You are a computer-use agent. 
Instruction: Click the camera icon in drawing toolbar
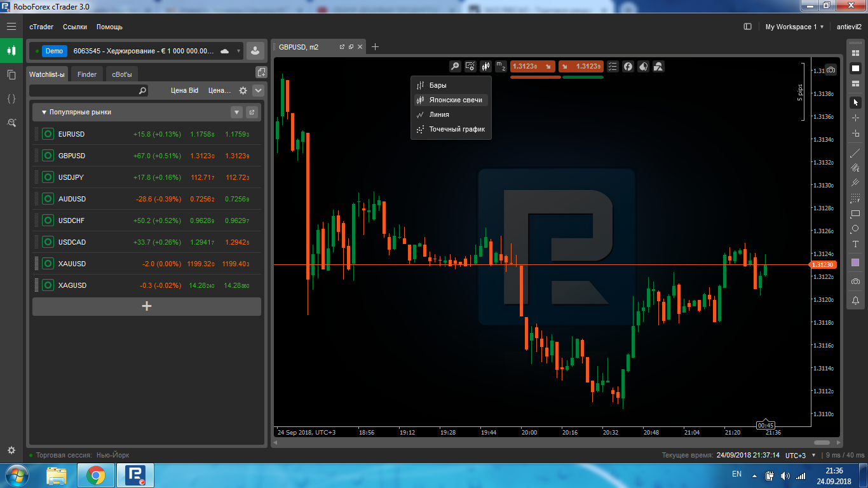pos(855,281)
